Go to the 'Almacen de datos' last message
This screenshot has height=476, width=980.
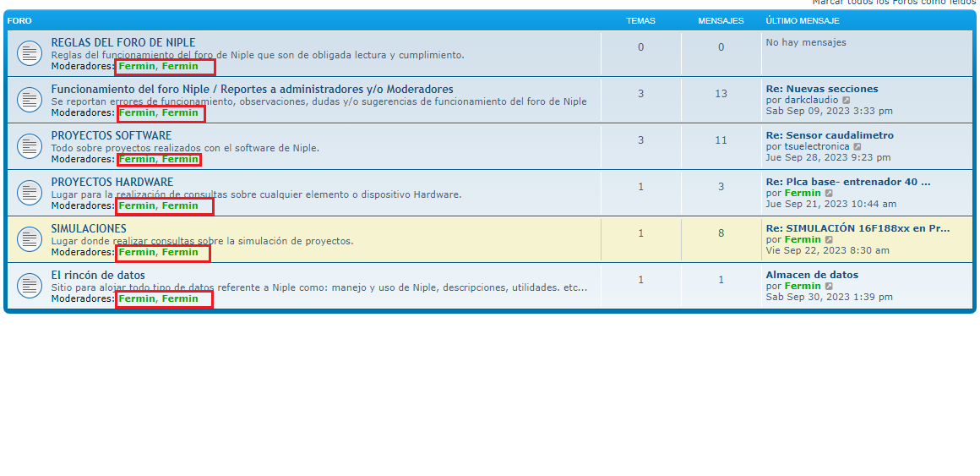coord(811,275)
